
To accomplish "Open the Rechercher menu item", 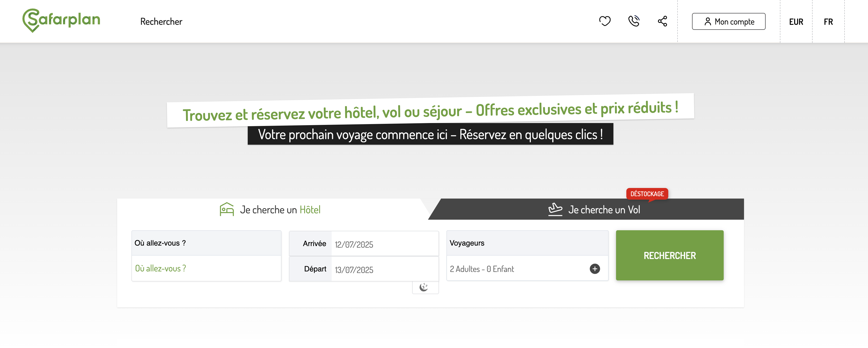I will (x=161, y=21).
